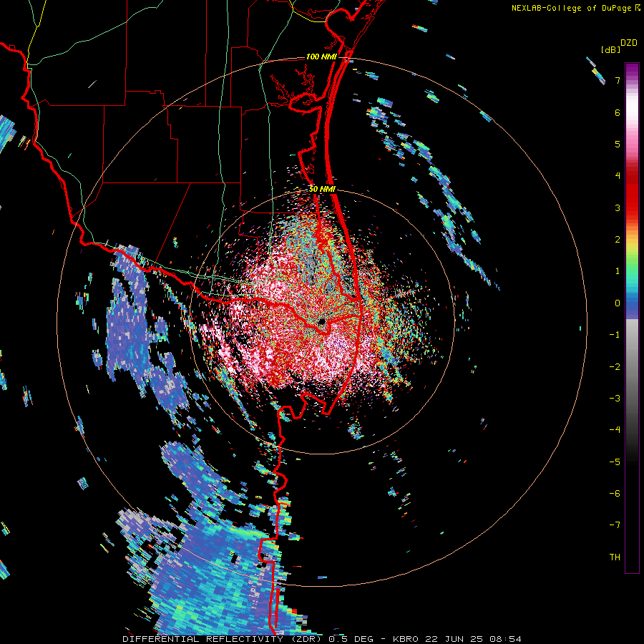The image size is (644, 644).
Task: Click the -5 value on the color scale
Action: click(x=615, y=462)
